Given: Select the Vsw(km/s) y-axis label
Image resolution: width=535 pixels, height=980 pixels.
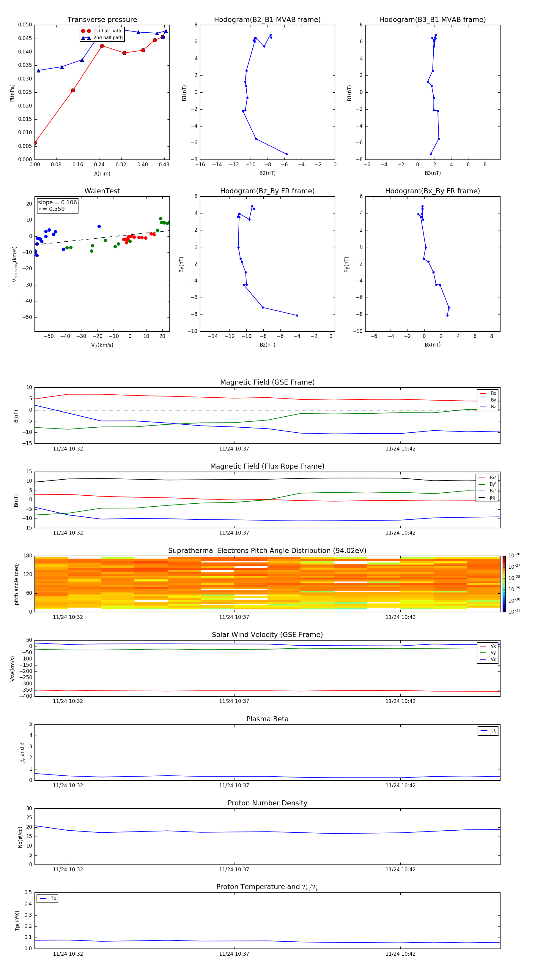Looking at the screenshot, I should click(x=12, y=668).
